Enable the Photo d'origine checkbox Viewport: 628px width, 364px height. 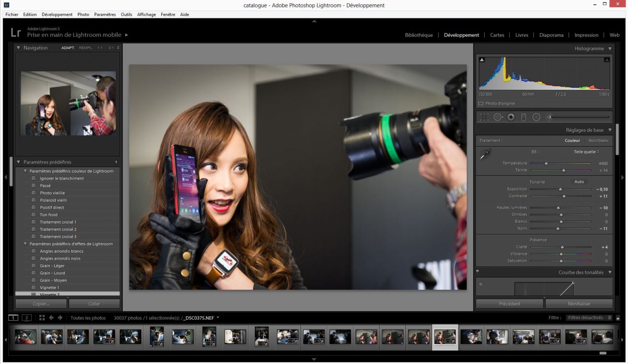click(x=481, y=104)
